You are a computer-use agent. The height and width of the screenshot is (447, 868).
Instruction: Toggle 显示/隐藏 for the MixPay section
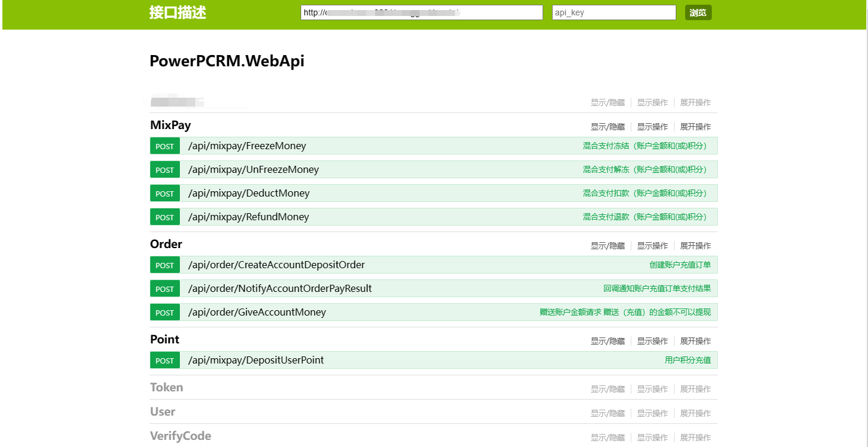pyautogui.click(x=607, y=127)
